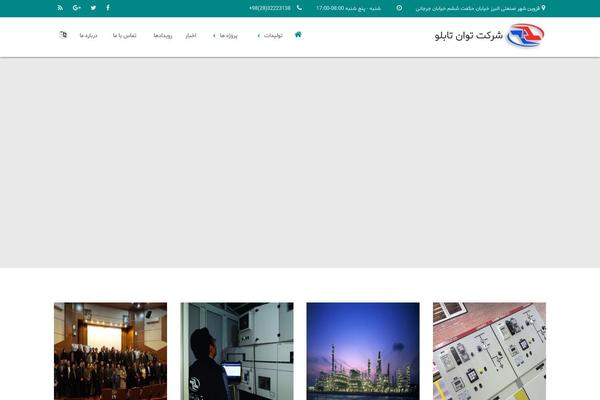
Task: Click the language translate icon in navigation
Action: [x=64, y=35]
